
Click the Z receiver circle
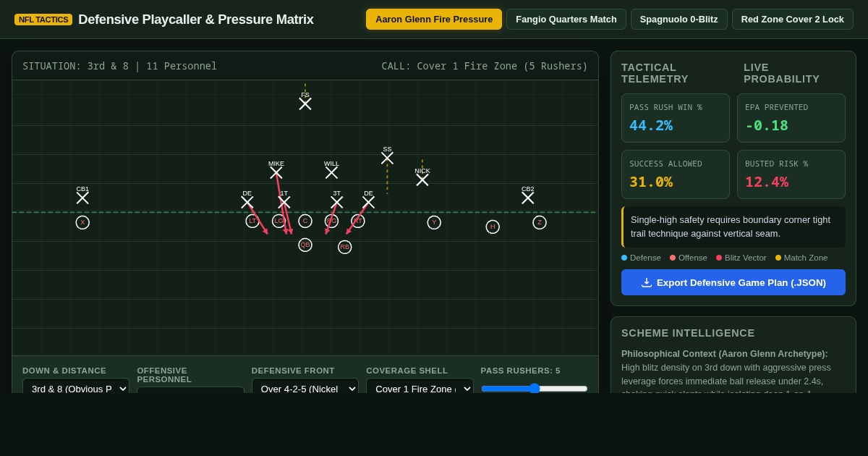pos(540,222)
